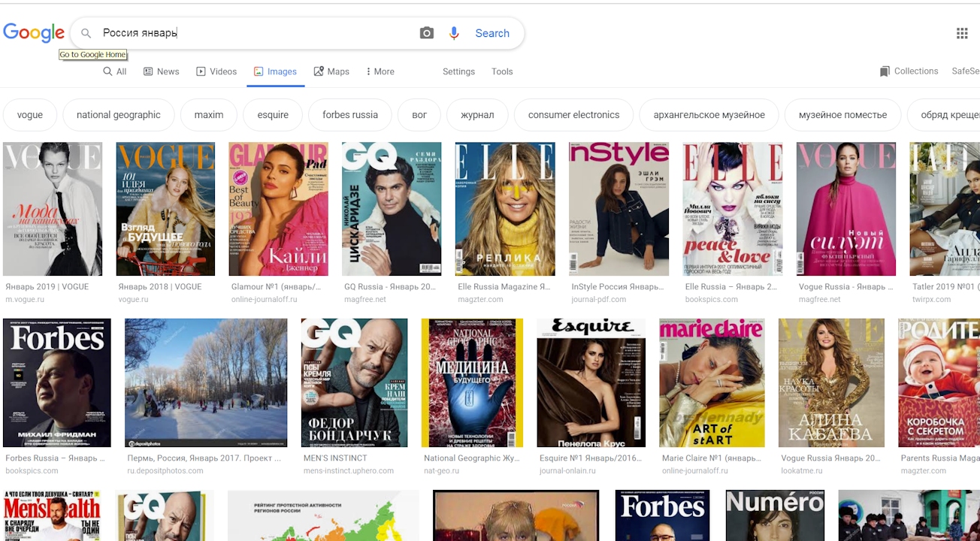Click the m.vogue.ru source link
Image resolution: width=980 pixels, height=541 pixels.
point(25,299)
